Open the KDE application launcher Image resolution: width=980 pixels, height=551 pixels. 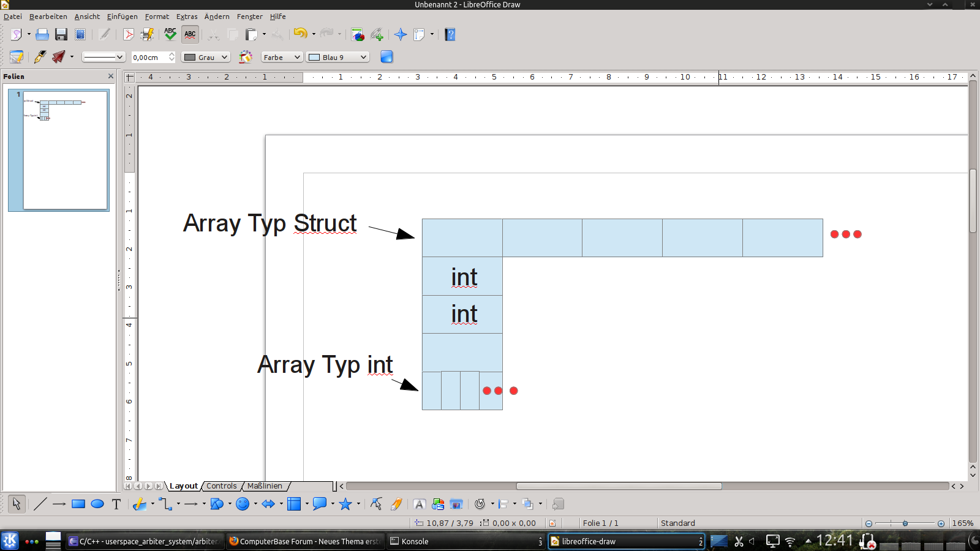pyautogui.click(x=10, y=541)
